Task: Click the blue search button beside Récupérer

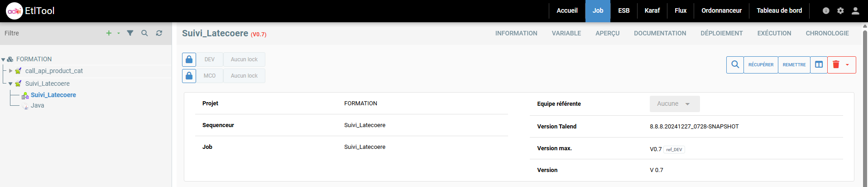Action: (735, 65)
